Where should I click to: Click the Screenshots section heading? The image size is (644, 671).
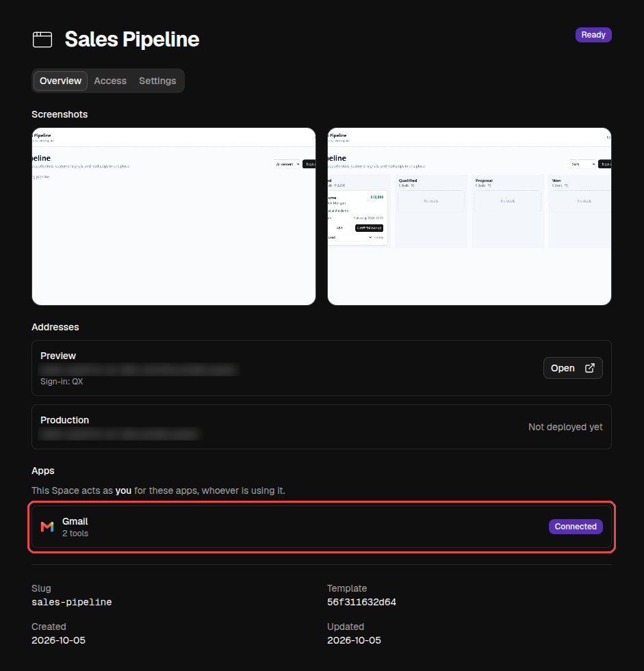click(60, 115)
